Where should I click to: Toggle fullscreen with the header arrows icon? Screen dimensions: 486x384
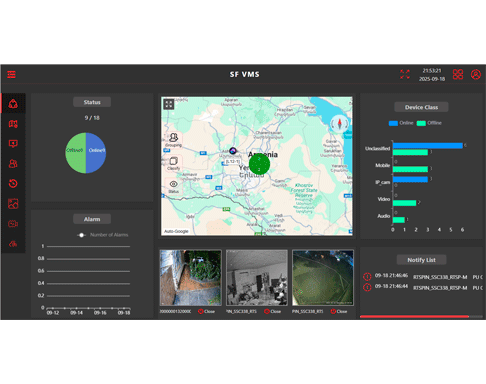click(405, 74)
